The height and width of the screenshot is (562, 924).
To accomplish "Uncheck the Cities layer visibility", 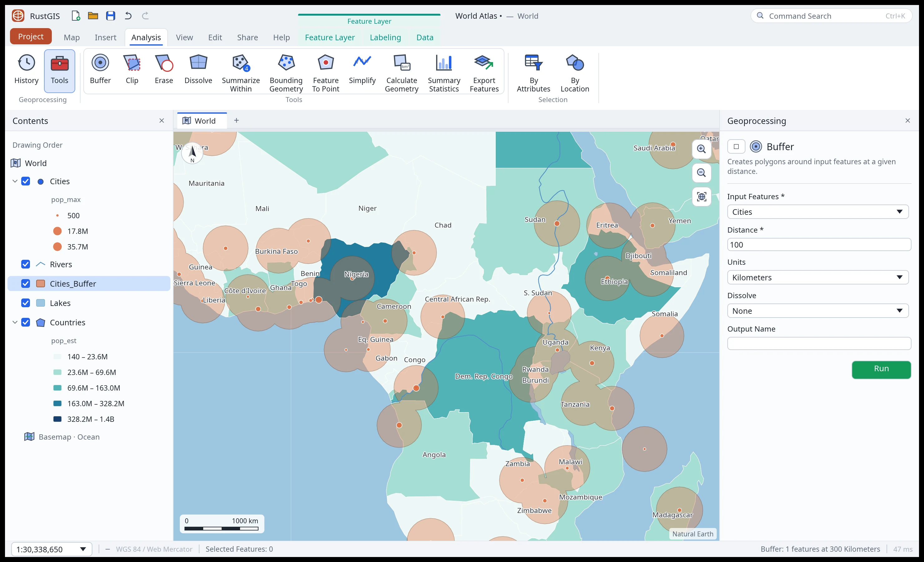I will click(26, 181).
